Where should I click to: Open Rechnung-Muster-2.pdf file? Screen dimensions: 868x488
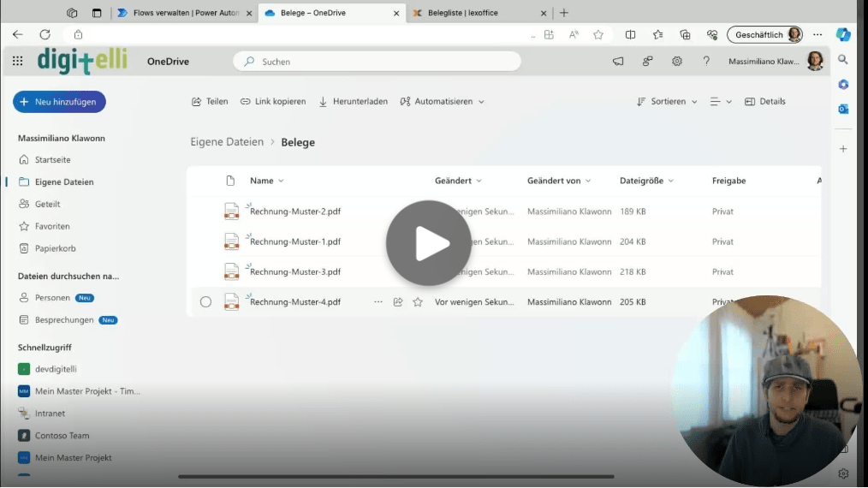click(295, 211)
